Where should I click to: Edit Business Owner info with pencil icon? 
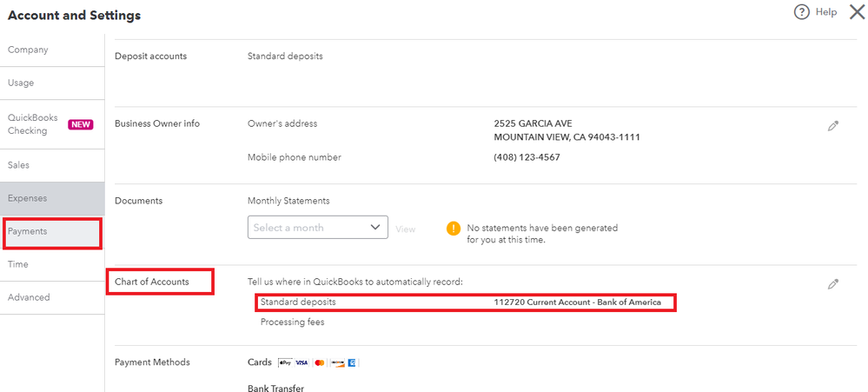pyautogui.click(x=833, y=126)
